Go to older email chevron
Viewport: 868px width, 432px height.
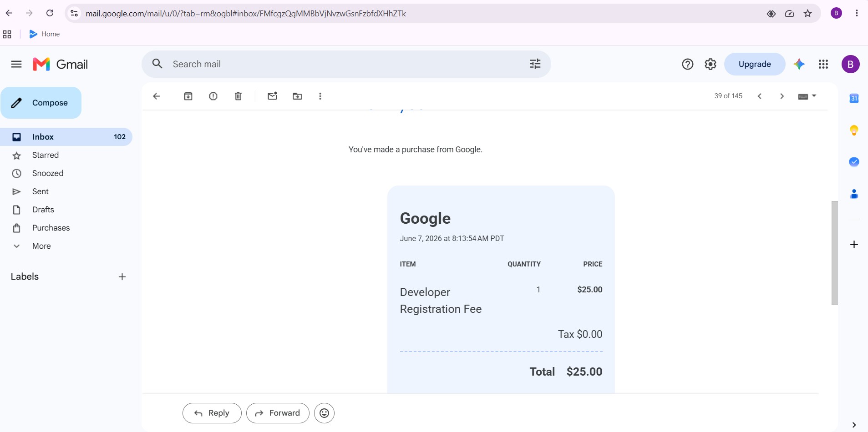pos(782,96)
